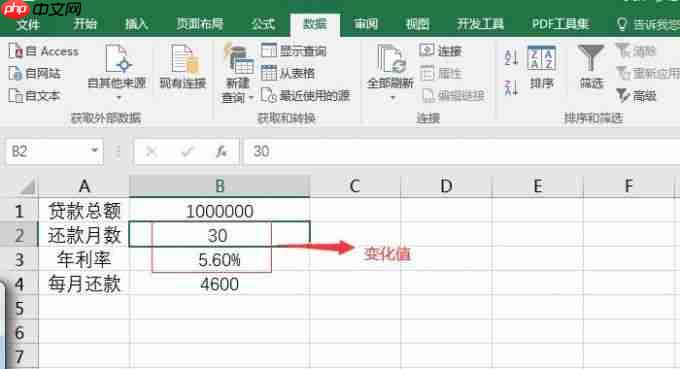
Task: Select row 2 header
Action: click(x=19, y=235)
